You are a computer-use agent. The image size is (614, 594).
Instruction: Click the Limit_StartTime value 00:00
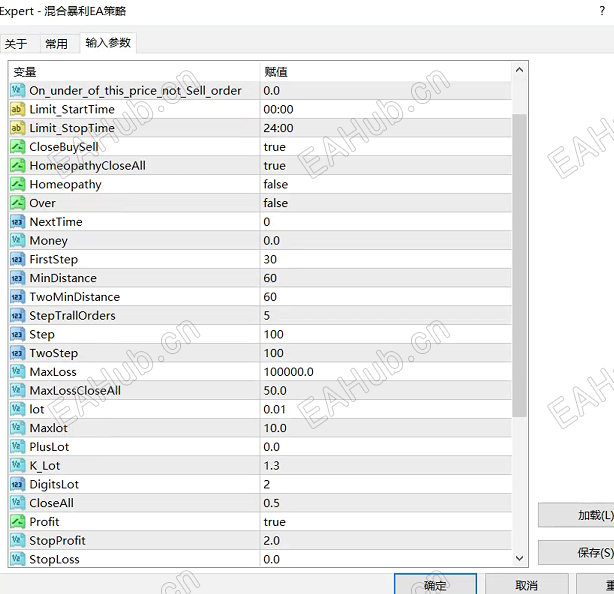[278, 109]
